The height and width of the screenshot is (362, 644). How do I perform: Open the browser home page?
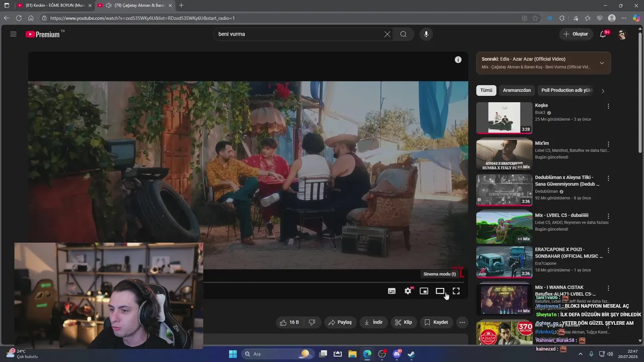(x=31, y=18)
